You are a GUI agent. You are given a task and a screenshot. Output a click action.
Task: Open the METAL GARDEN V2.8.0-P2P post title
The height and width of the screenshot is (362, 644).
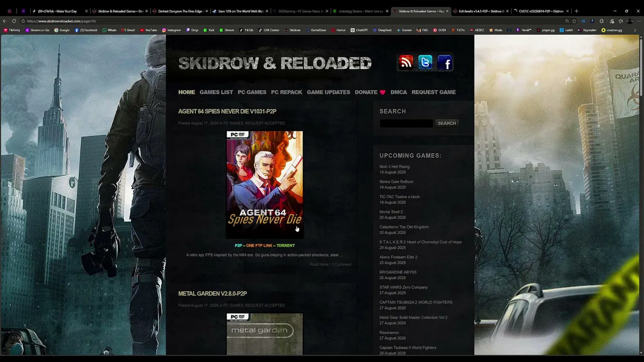coord(213,294)
